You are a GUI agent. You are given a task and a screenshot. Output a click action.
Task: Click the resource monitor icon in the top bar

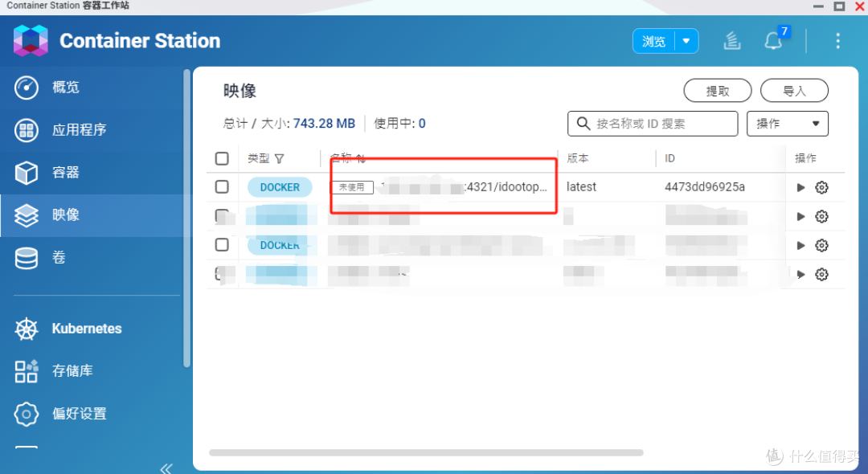[732, 40]
